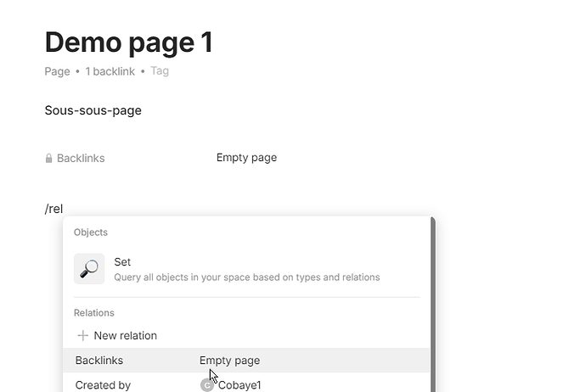Click the plus icon for New relation
This screenshot has width=586, height=392.
(82, 336)
